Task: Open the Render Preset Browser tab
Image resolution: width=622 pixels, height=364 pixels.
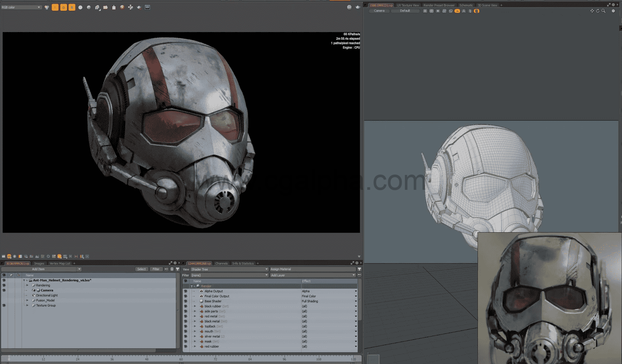Action: (439, 5)
